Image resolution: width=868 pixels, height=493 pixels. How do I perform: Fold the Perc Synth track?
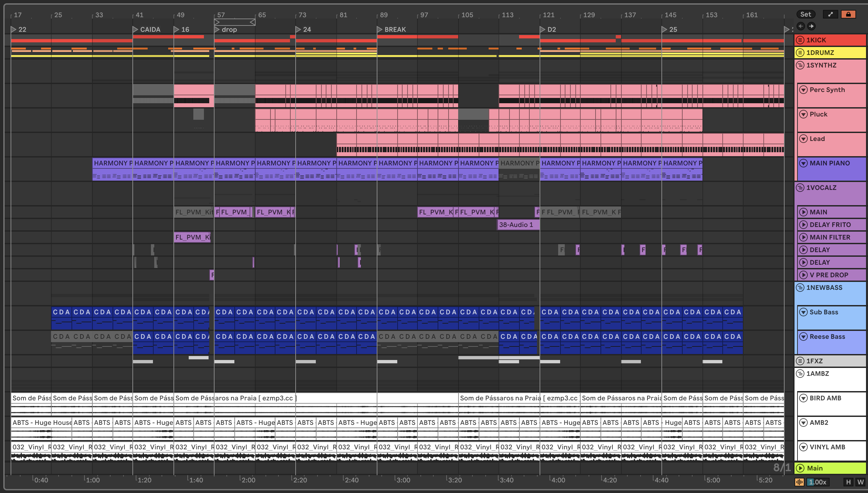pos(803,90)
